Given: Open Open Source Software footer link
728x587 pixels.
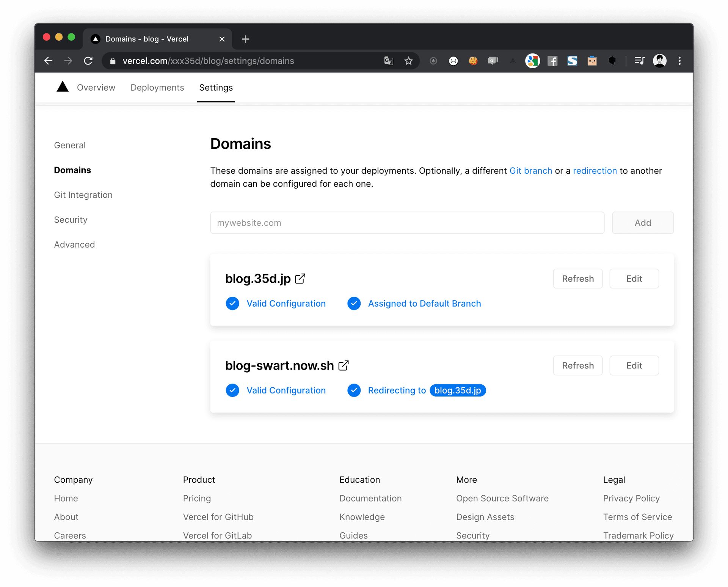Looking at the screenshot, I should [x=502, y=498].
